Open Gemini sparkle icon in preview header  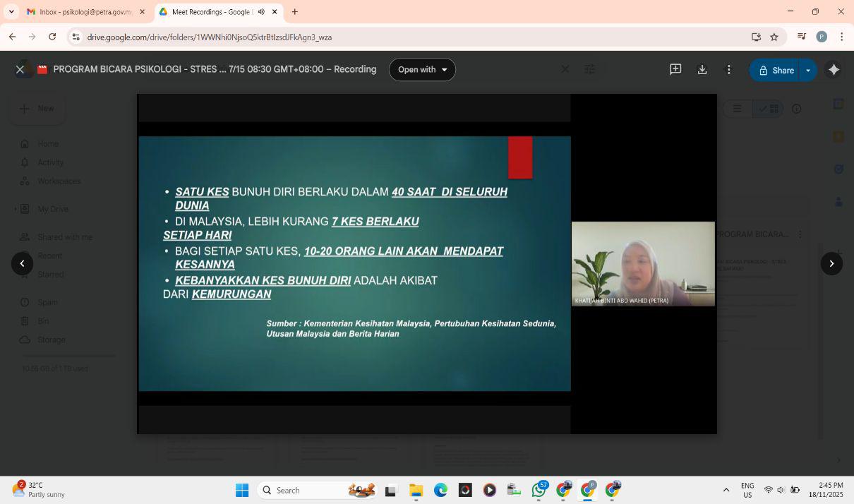point(834,69)
